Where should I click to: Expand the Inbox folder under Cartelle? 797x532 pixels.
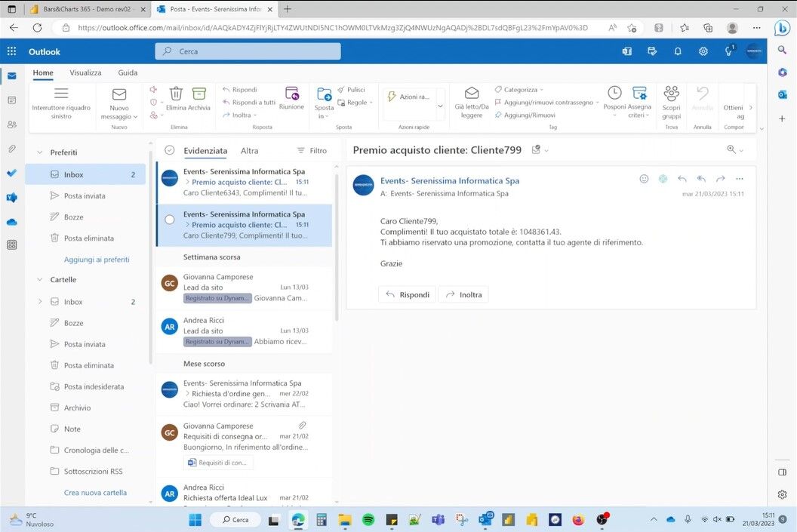tap(39, 302)
